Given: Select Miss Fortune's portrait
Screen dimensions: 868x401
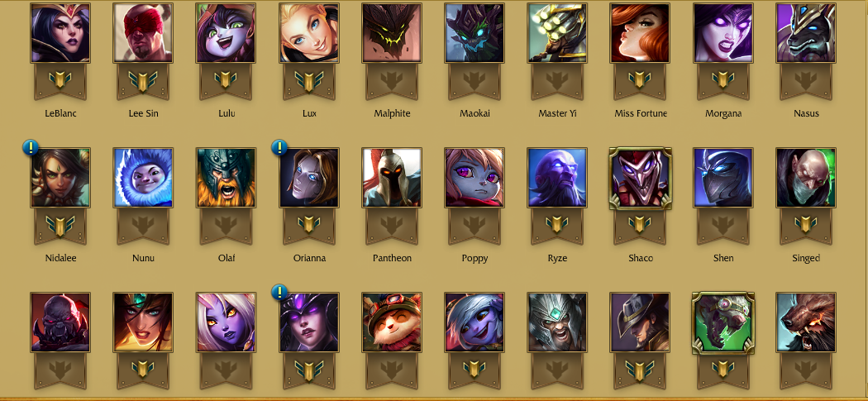Looking at the screenshot, I should coord(640,33).
